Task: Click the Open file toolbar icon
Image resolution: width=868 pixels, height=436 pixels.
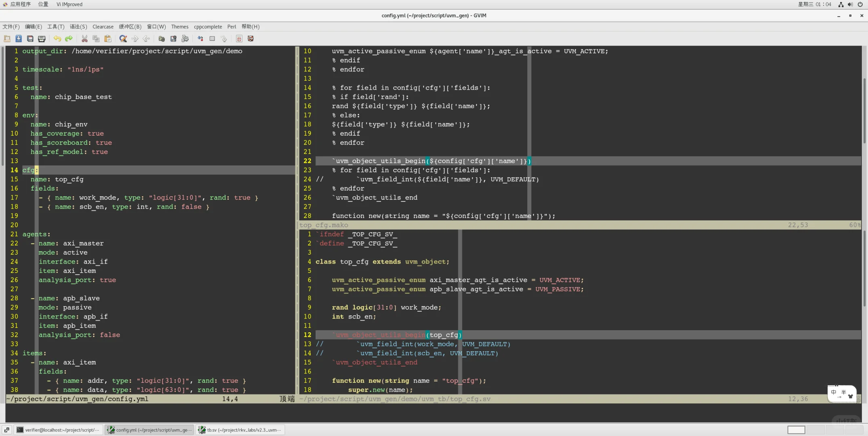Action: (x=7, y=39)
